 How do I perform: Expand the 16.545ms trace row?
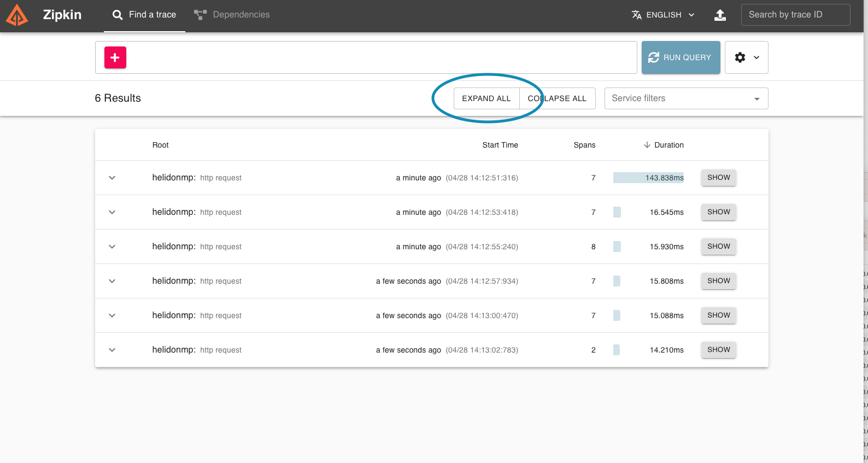[112, 212]
